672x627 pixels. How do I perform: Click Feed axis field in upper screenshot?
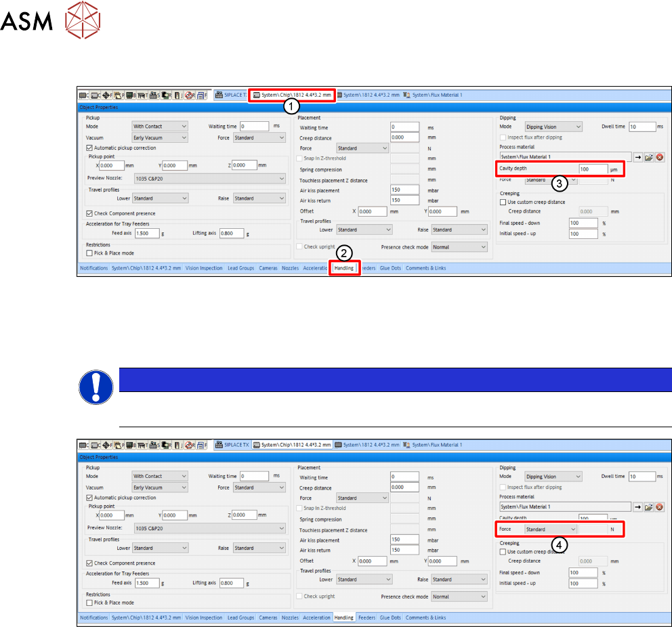pyautogui.click(x=147, y=234)
